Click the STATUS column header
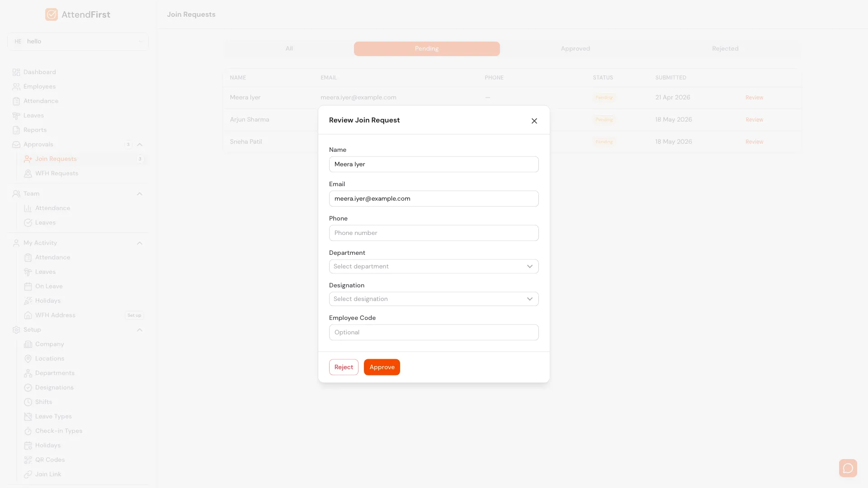The height and width of the screenshot is (488, 868). pyautogui.click(x=603, y=78)
